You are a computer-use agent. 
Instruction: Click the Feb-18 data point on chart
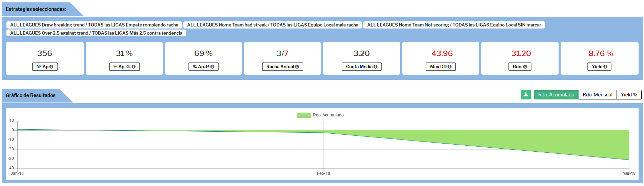click(323, 133)
